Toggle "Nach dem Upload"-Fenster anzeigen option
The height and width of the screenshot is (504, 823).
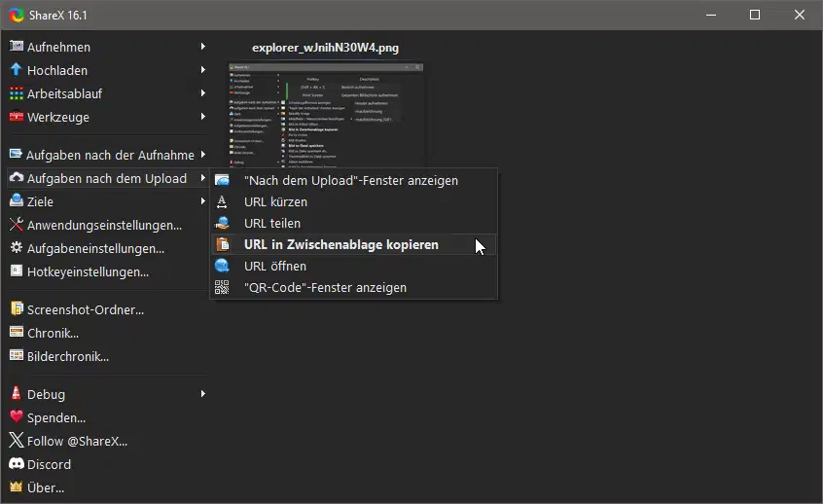click(354, 181)
